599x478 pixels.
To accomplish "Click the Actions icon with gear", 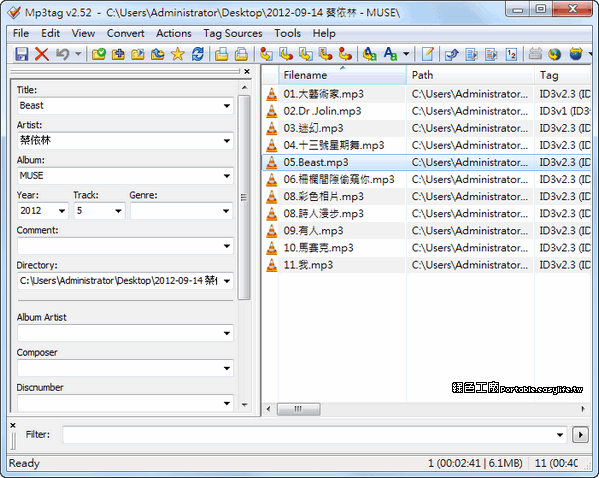I will click(x=370, y=54).
